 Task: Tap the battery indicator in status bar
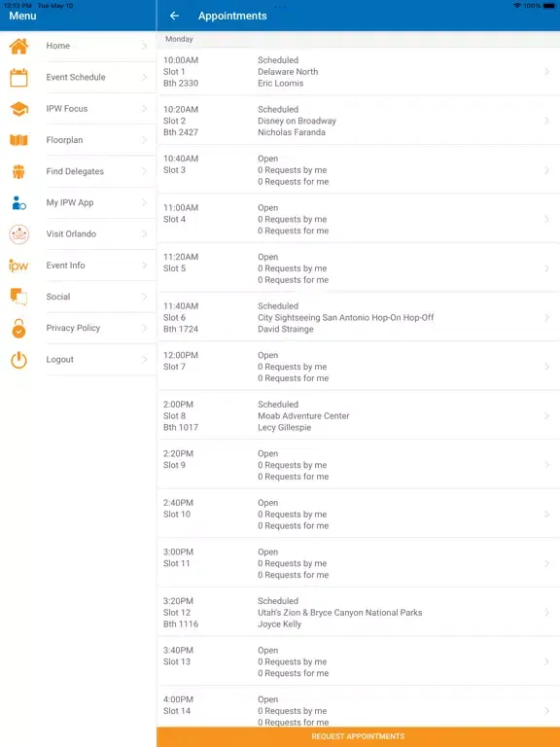pyautogui.click(x=549, y=6)
